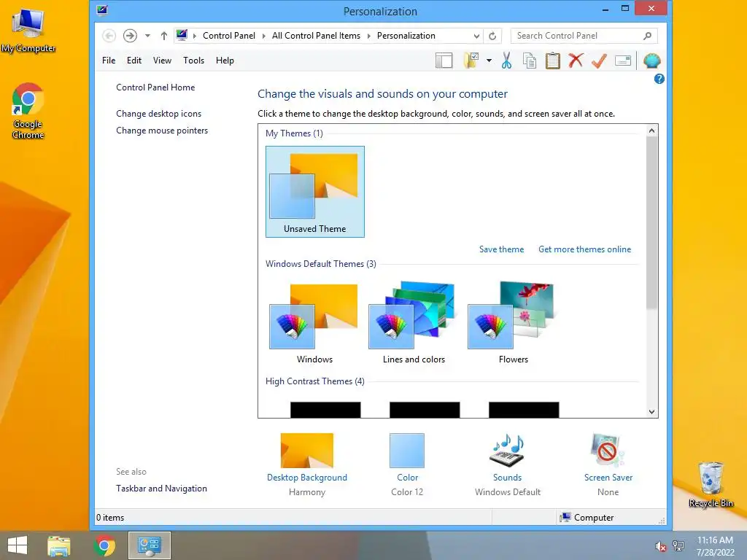Go to Control Panel Home
This screenshot has width=747, height=560.
tap(155, 87)
